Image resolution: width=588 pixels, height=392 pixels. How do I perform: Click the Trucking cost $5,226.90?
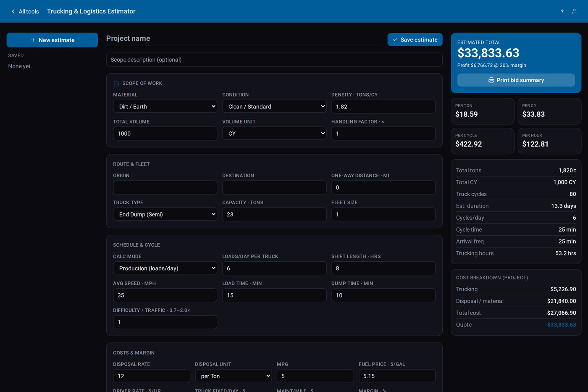pyautogui.click(x=563, y=289)
